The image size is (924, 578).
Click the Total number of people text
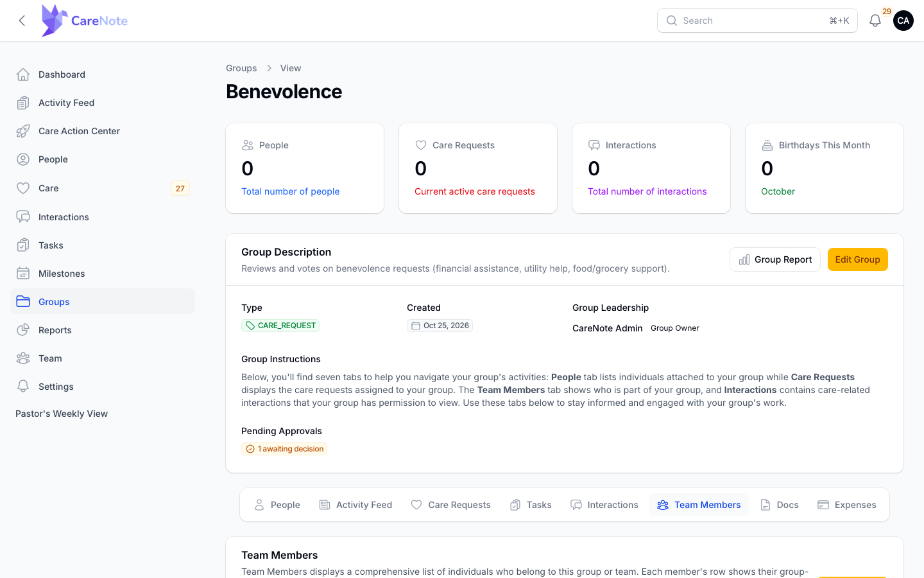tap(290, 191)
